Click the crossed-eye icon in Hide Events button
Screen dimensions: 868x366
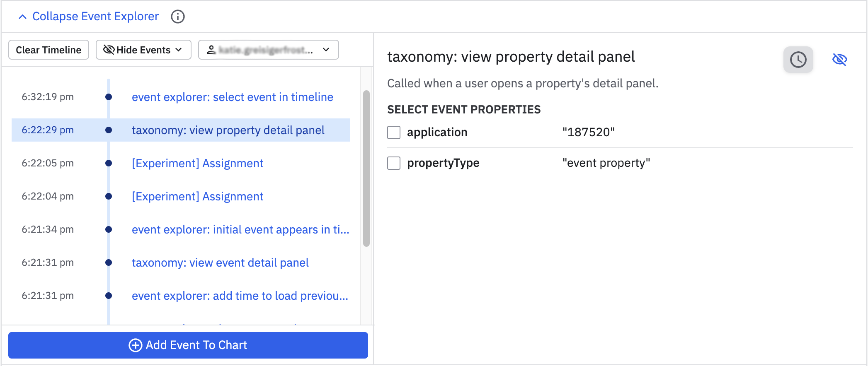pyautogui.click(x=109, y=50)
